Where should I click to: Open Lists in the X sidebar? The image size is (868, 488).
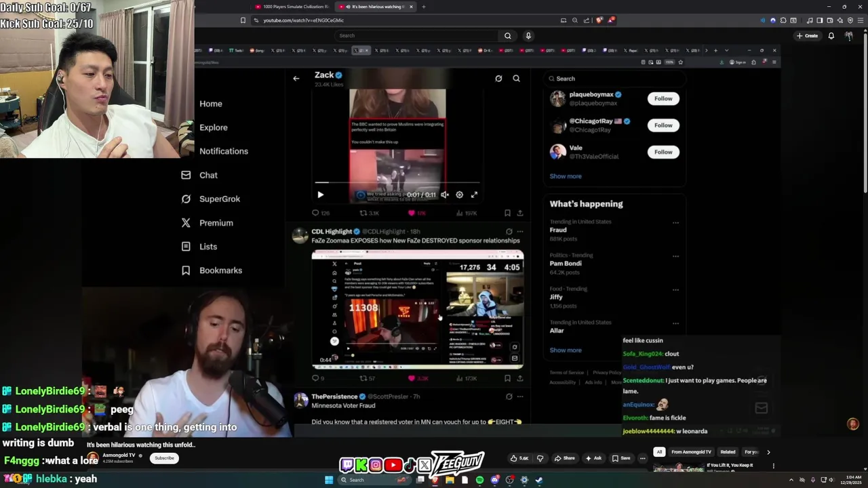point(200,246)
